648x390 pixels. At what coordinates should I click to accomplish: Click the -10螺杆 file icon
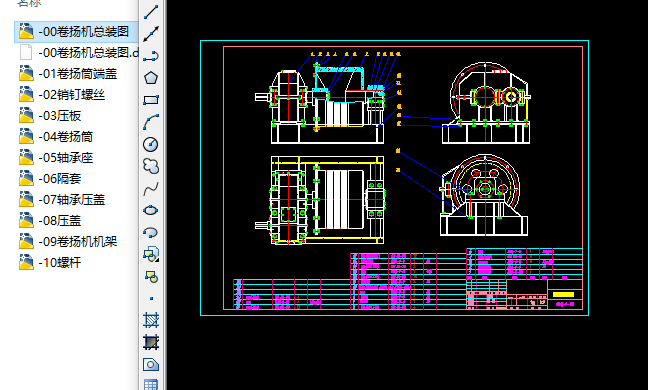coord(26,263)
